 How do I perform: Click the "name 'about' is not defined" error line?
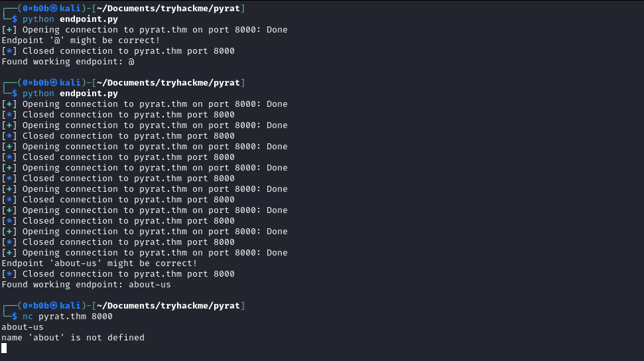pyautogui.click(x=73, y=338)
